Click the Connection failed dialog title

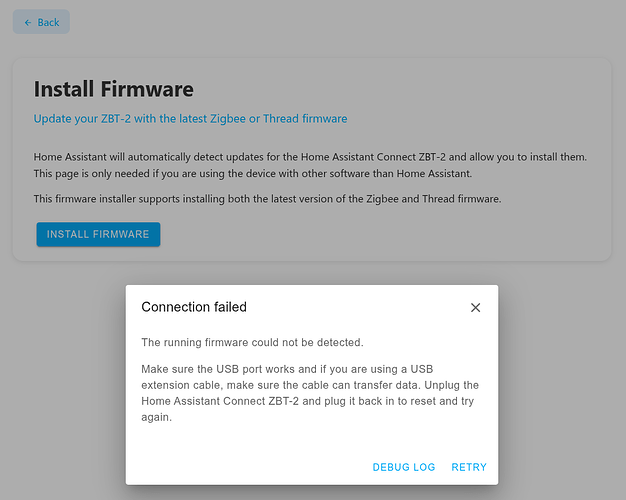(x=194, y=307)
